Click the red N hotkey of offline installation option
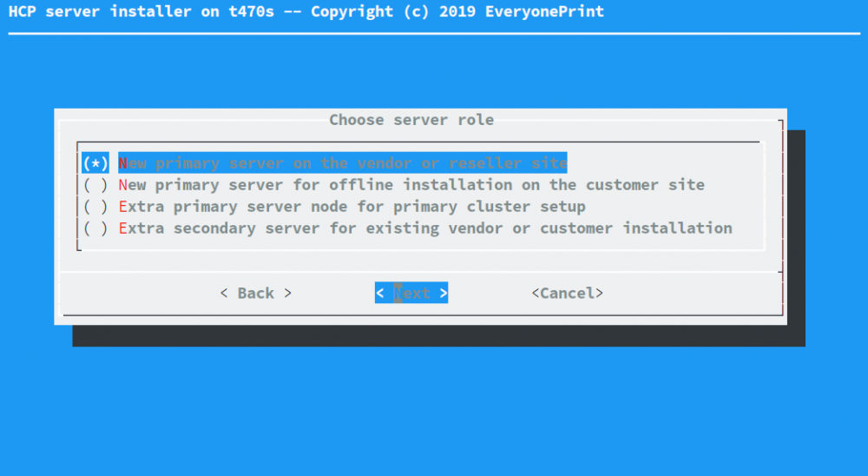This screenshot has height=476, width=868. (x=123, y=185)
